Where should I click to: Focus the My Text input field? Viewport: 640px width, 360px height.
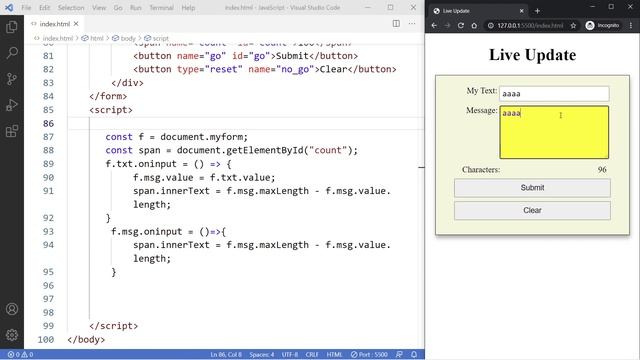pos(554,93)
